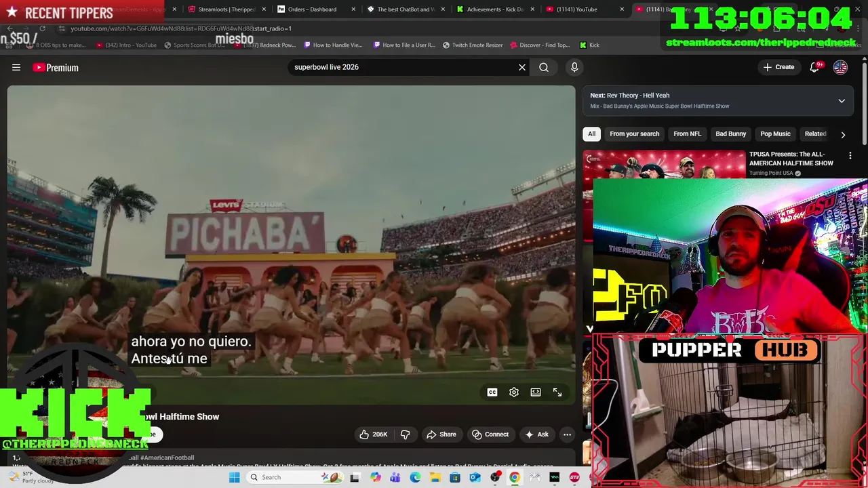
Task: Like the video showing 206K
Action: (x=373, y=434)
